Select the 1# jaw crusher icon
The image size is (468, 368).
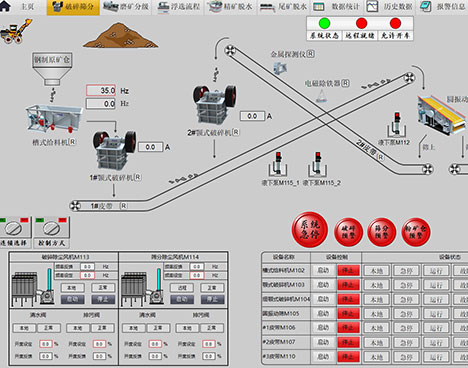coord(114,150)
